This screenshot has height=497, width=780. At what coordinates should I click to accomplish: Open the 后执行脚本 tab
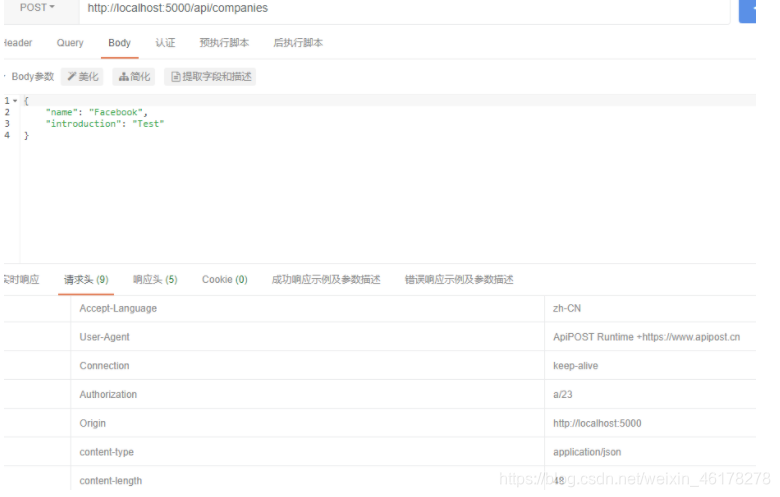[298, 43]
